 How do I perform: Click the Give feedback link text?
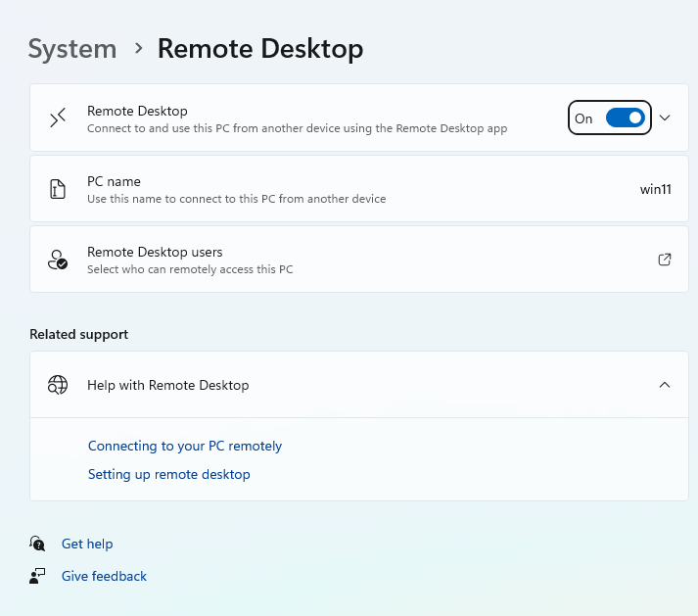point(104,576)
